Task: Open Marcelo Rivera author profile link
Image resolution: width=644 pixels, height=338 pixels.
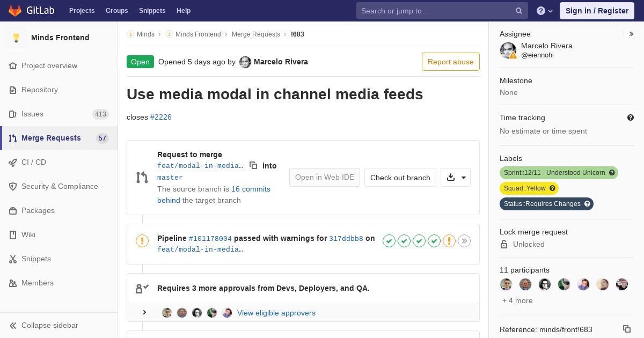Action: coord(281,62)
